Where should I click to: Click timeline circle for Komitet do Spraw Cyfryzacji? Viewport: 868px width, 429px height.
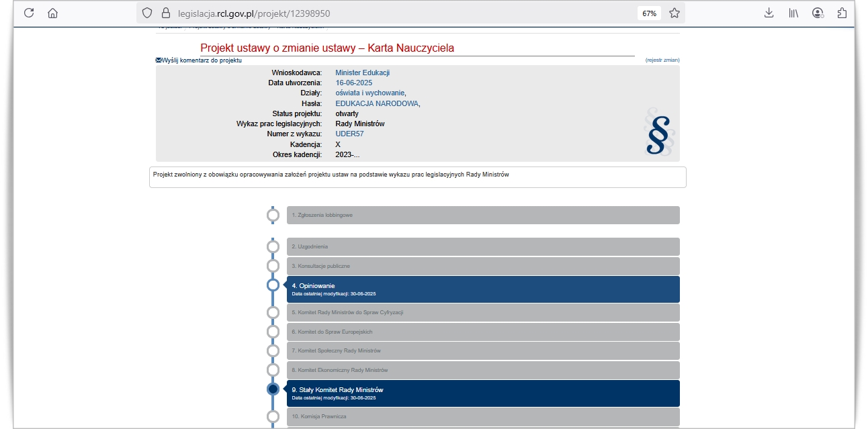tap(273, 312)
